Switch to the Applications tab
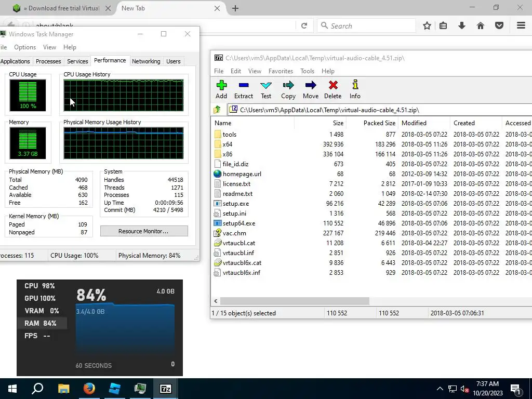The image size is (532, 399). (x=15, y=61)
